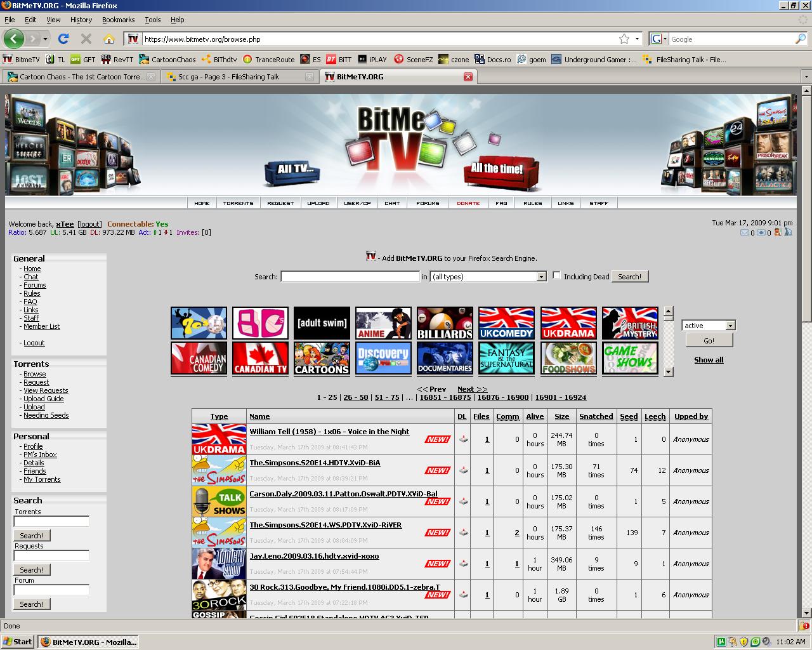Image resolution: width=812 pixels, height=650 pixels.
Task: Click the category list scroll-down arrow
Action: (668, 371)
